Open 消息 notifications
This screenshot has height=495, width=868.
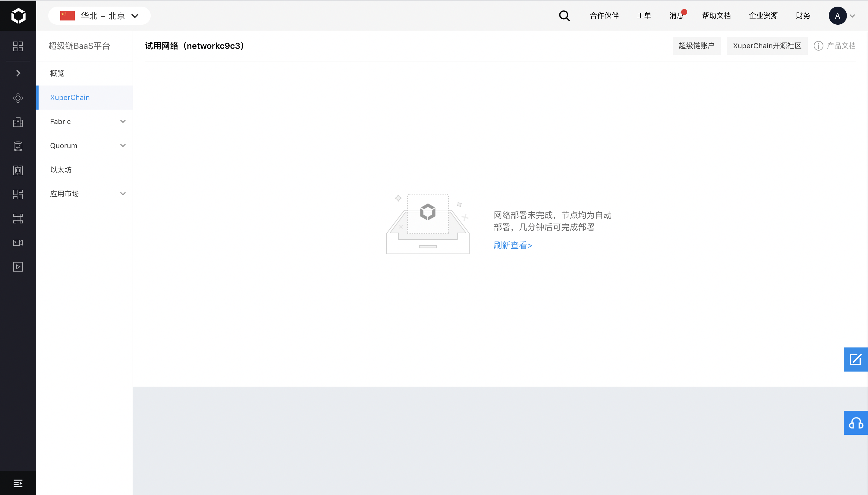(676, 16)
